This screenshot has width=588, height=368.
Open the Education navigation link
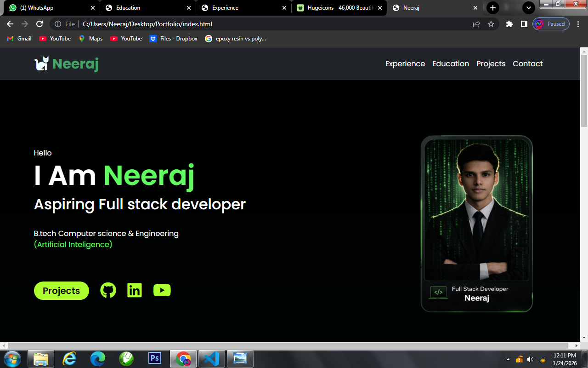pos(451,63)
